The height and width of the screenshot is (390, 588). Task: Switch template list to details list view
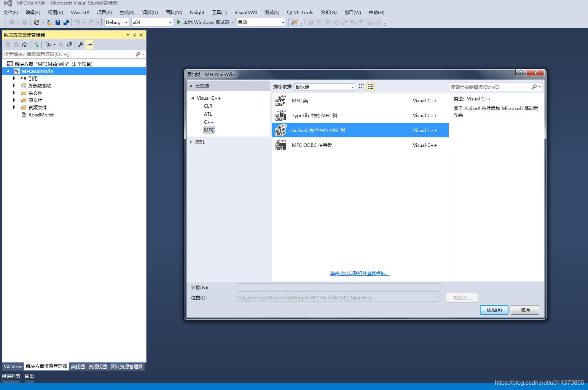tap(371, 87)
